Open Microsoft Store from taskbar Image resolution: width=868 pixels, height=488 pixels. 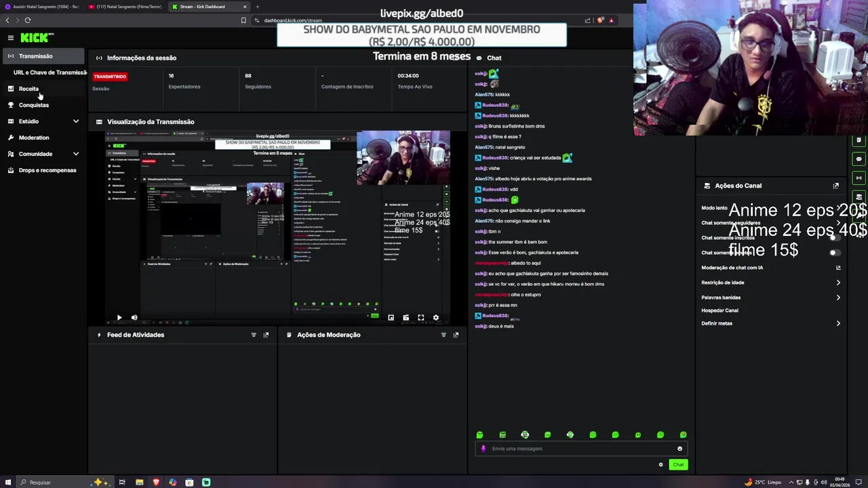tap(189, 482)
